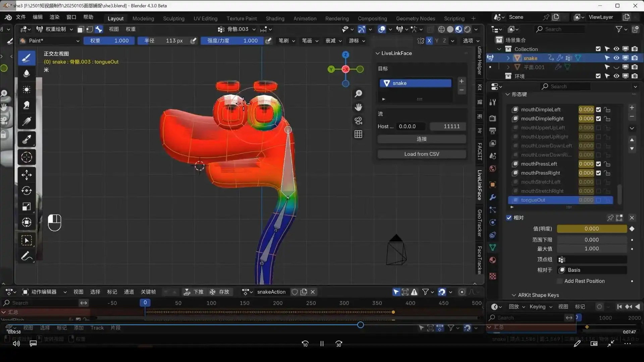Open the Render properties camera tab
Image resolution: width=644 pixels, height=362 pixels.
point(492,118)
